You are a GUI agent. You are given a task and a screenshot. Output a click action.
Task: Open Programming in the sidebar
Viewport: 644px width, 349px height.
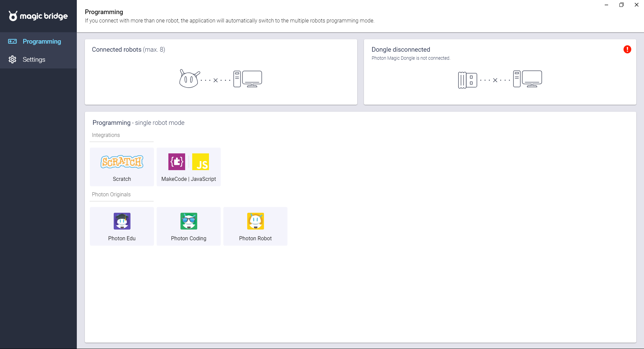[x=38, y=41]
